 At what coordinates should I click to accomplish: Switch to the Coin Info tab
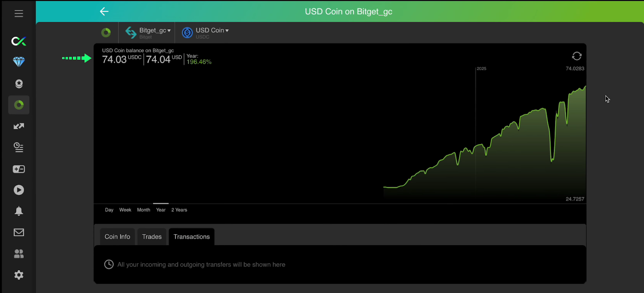117,237
